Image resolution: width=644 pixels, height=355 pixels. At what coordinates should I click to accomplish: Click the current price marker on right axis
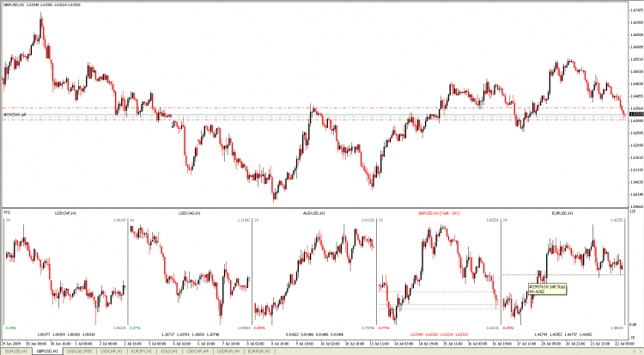pyautogui.click(x=635, y=114)
